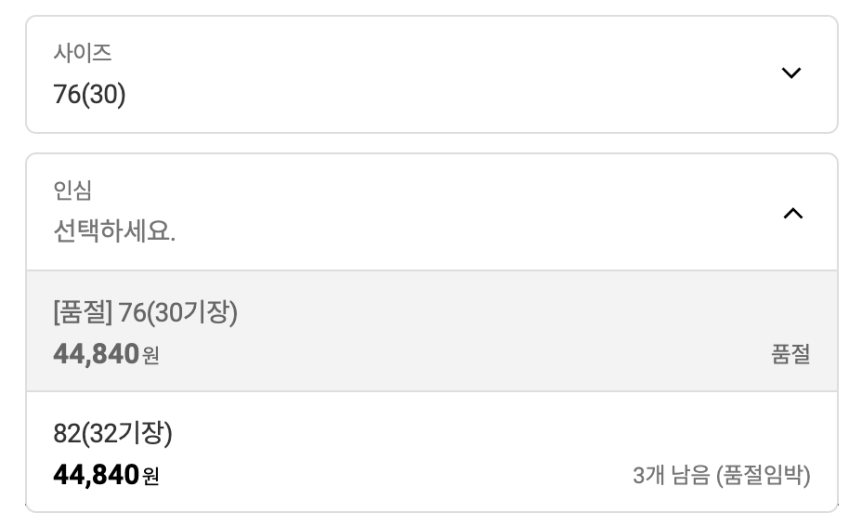849x526 pixels.
Task: Click the 원 currency unit in the 82(32기장) row
Action: [151, 476]
